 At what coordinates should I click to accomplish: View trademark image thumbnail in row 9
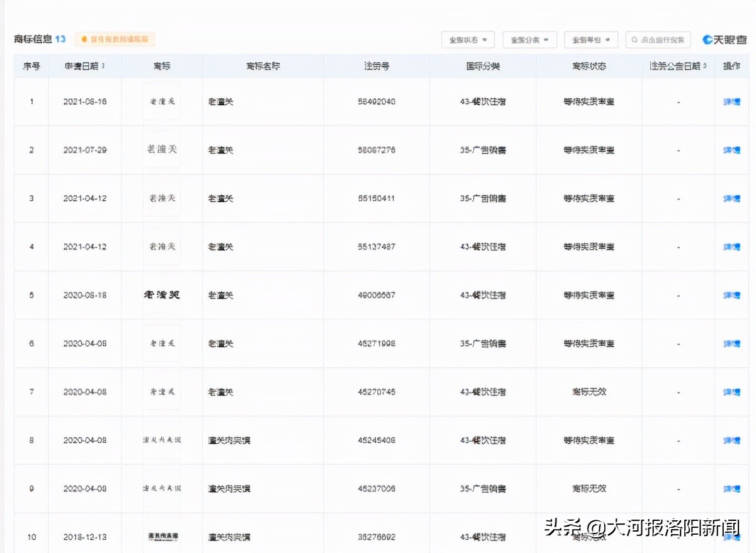coord(162,489)
